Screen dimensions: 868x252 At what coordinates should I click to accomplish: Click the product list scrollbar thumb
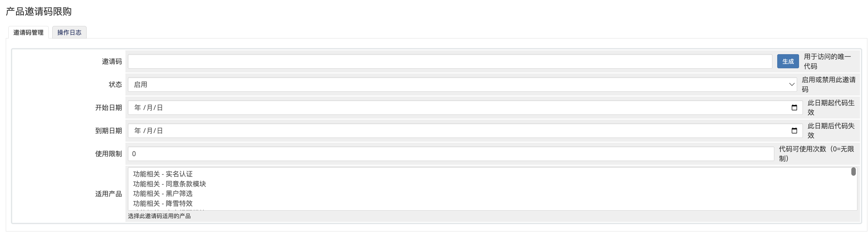(x=853, y=172)
